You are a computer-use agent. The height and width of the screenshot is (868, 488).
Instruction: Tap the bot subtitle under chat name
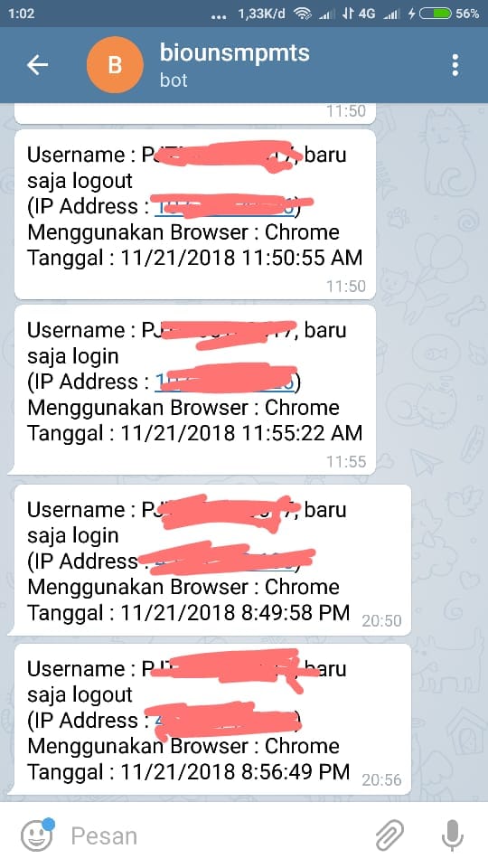point(174,80)
